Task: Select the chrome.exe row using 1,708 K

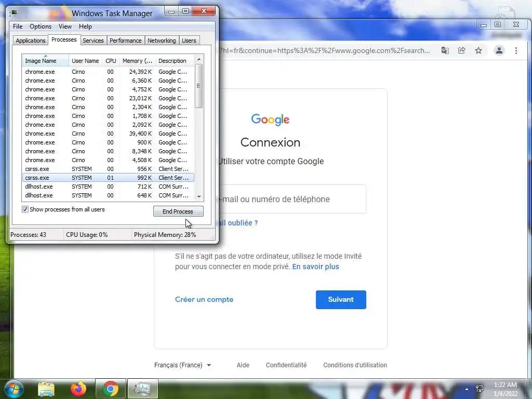Action: point(108,116)
